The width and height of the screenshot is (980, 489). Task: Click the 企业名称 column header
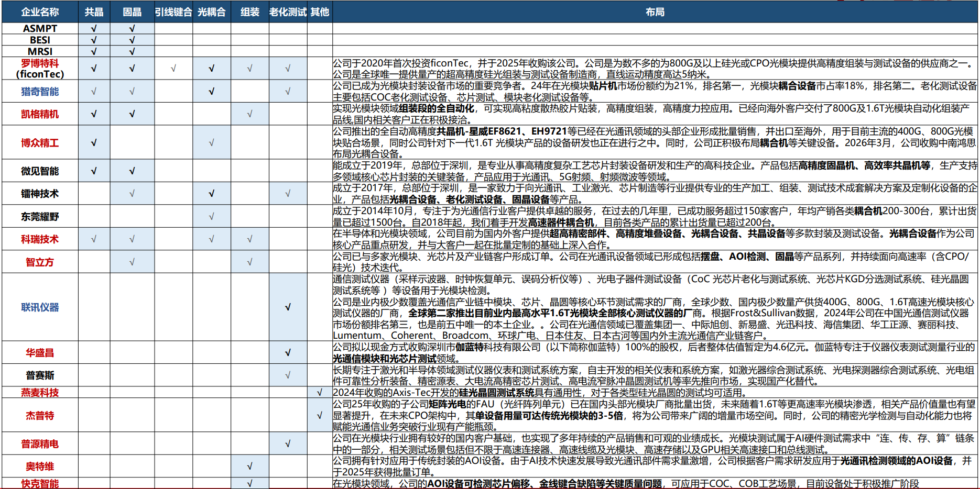click(x=40, y=12)
